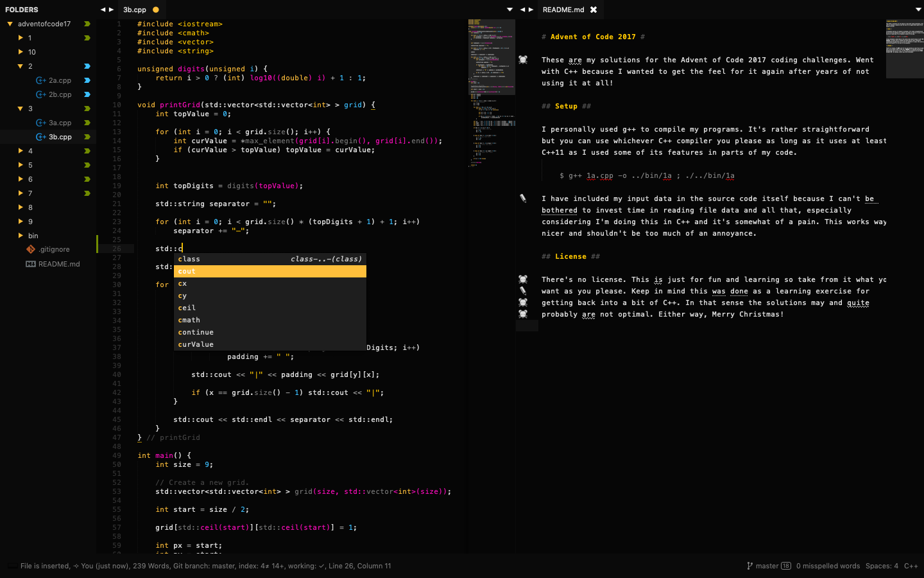Click lint skull icon beside 'There's no license'
The image size is (924, 578).
(523, 279)
